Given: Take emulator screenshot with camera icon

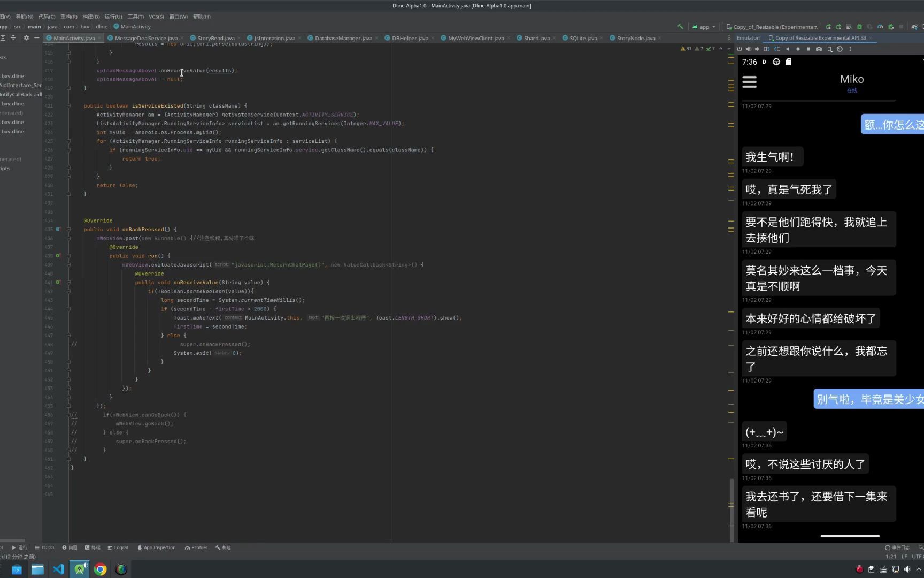Looking at the screenshot, I should tap(819, 49).
